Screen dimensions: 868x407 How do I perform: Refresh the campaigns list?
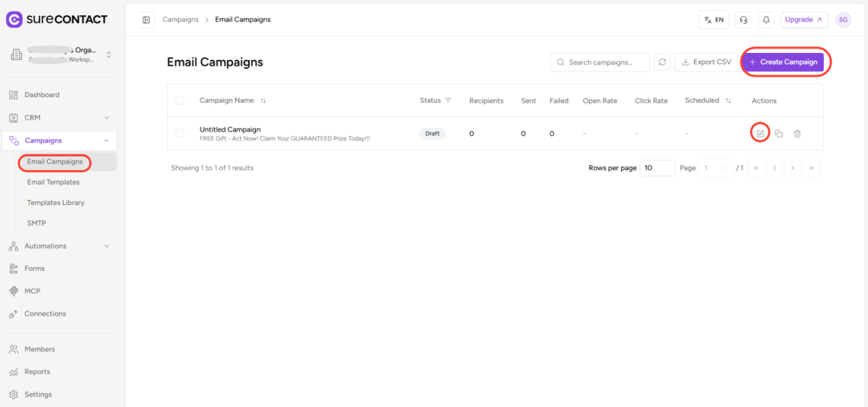pyautogui.click(x=662, y=62)
